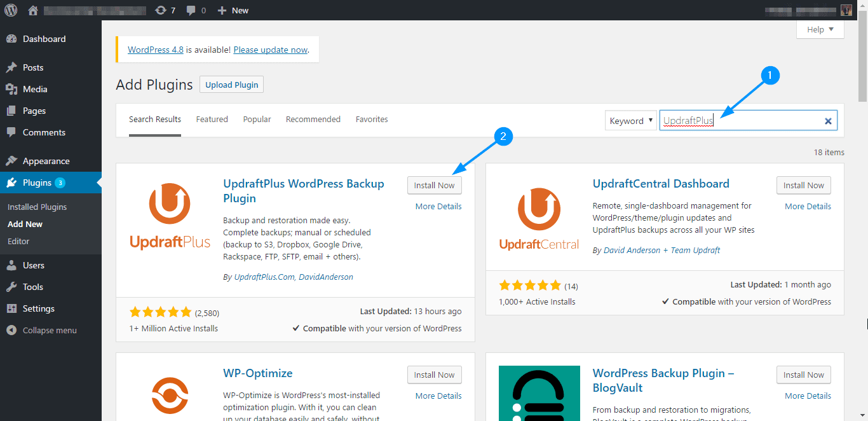Click the Upload Plugin button

(232, 85)
